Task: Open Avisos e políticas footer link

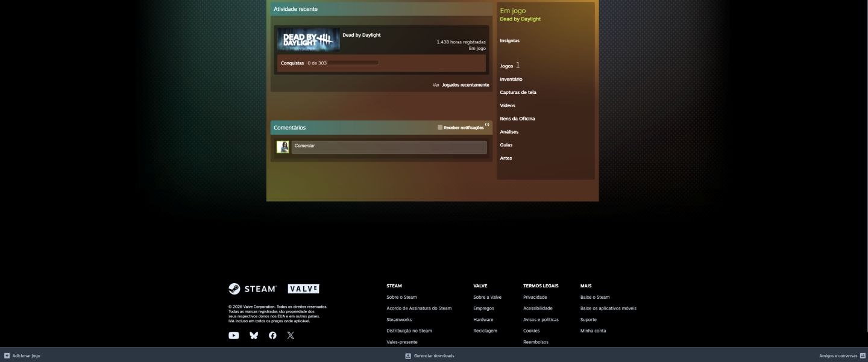Action: pos(541,320)
